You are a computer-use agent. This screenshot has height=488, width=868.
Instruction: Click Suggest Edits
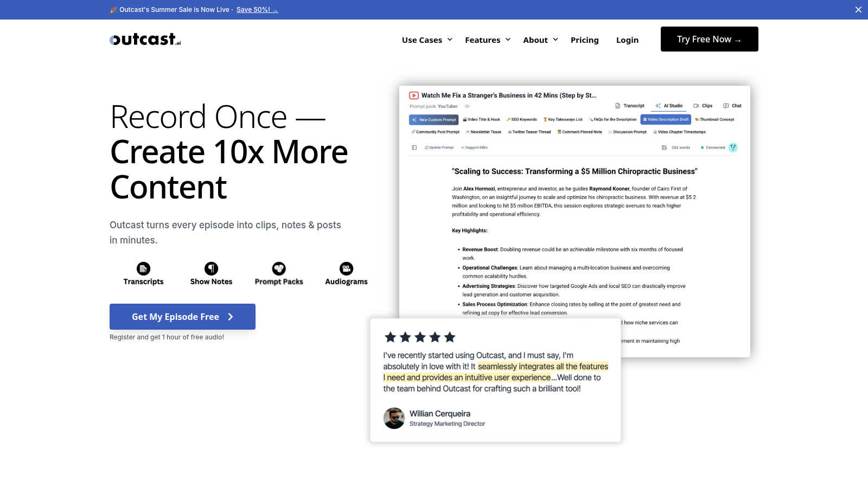pyautogui.click(x=474, y=147)
